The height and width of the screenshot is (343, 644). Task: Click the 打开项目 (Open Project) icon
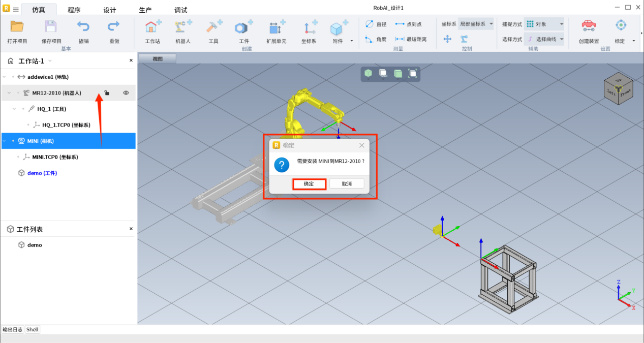[x=17, y=27]
